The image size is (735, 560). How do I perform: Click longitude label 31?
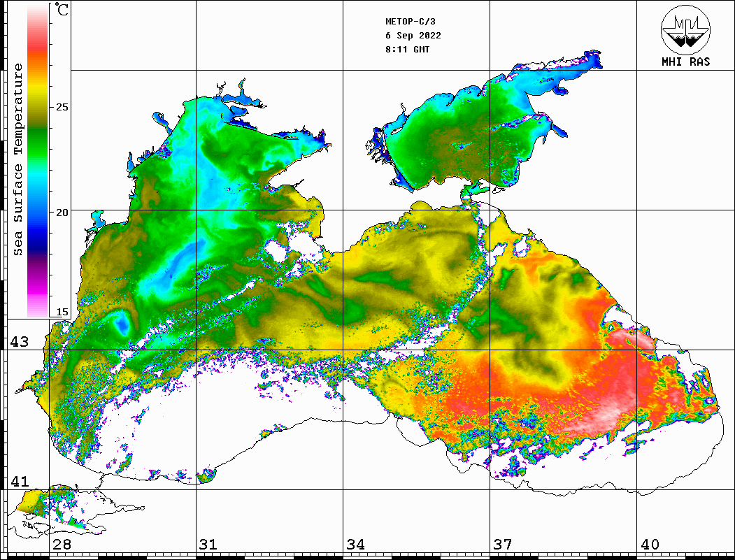pyautogui.click(x=208, y=545)
